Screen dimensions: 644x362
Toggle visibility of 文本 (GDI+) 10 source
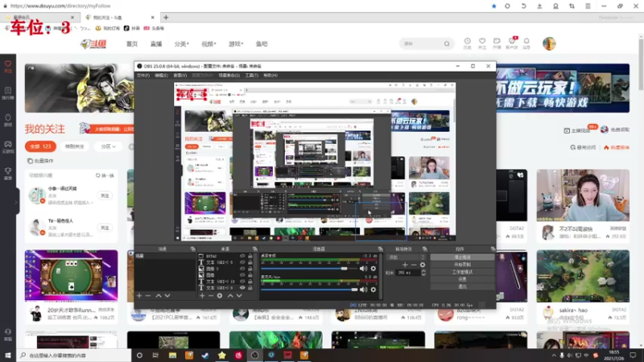(x=242, y=282)
